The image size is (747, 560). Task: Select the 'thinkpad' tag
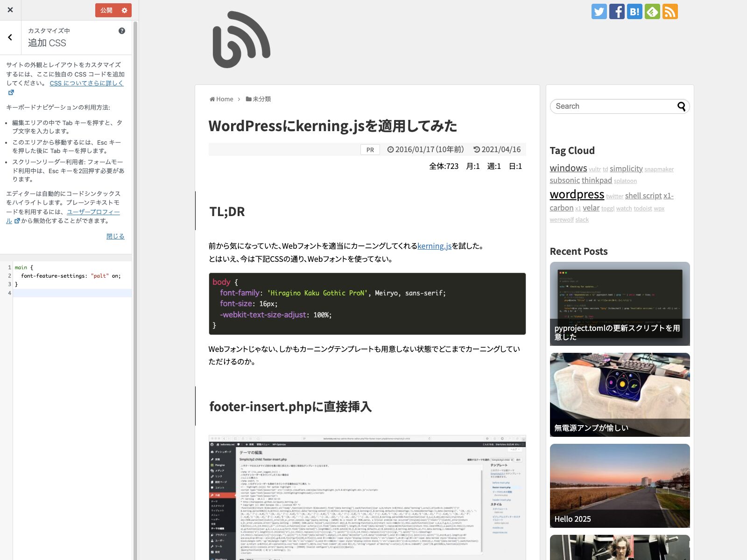pos(597,180)
